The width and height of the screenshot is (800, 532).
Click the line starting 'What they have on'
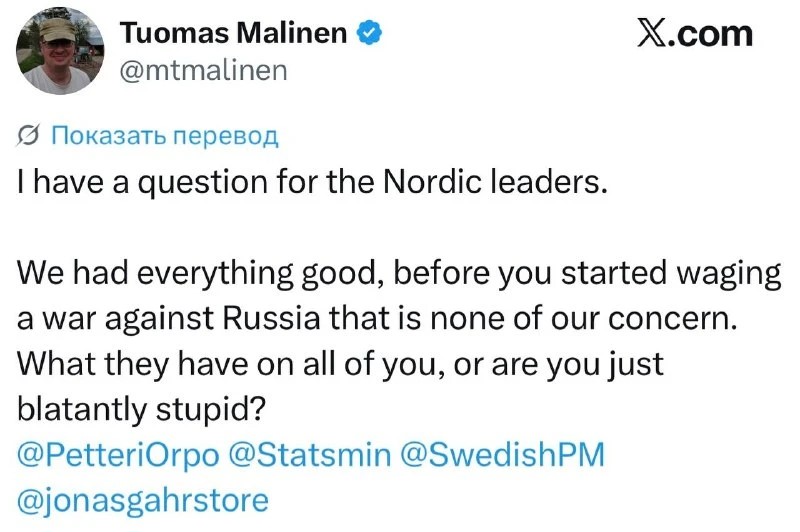click(340, 365)
